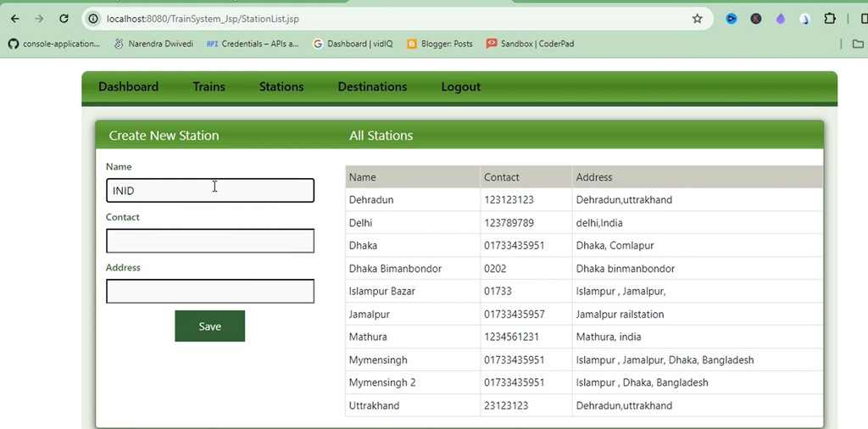Open the Stations menu item
This screenshot has width=868, height=429.
tap(281, 86)
